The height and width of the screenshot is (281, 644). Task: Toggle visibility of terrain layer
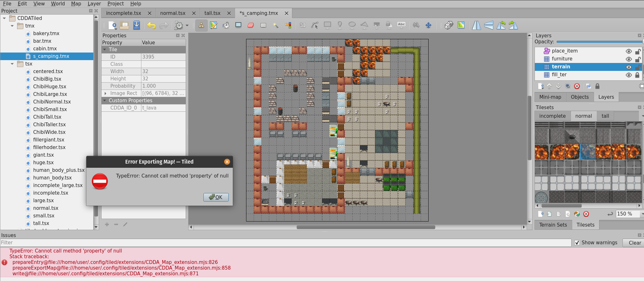(629, 67)
